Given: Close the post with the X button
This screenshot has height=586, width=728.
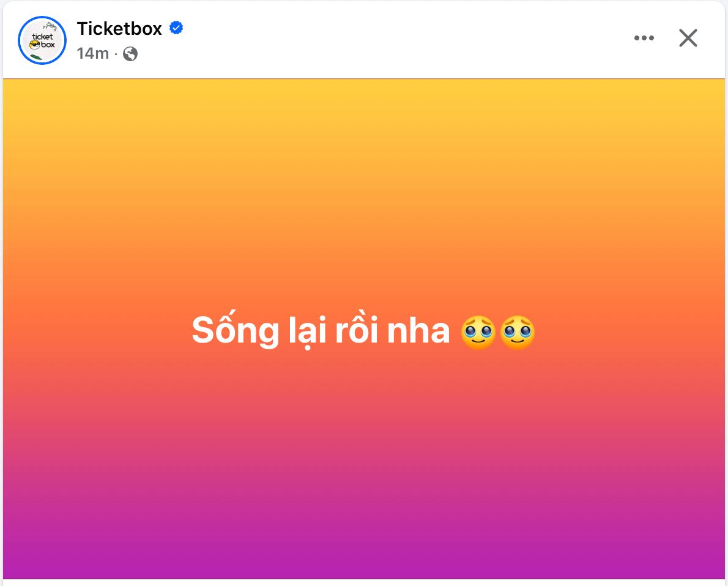Looking at the screenshot, I should [x=688, y=38].
